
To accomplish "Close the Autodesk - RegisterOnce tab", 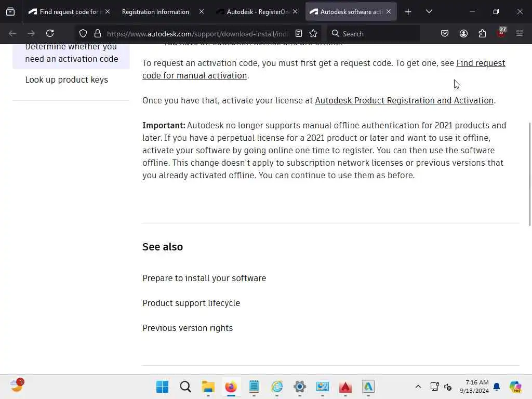I will point(295,11).
